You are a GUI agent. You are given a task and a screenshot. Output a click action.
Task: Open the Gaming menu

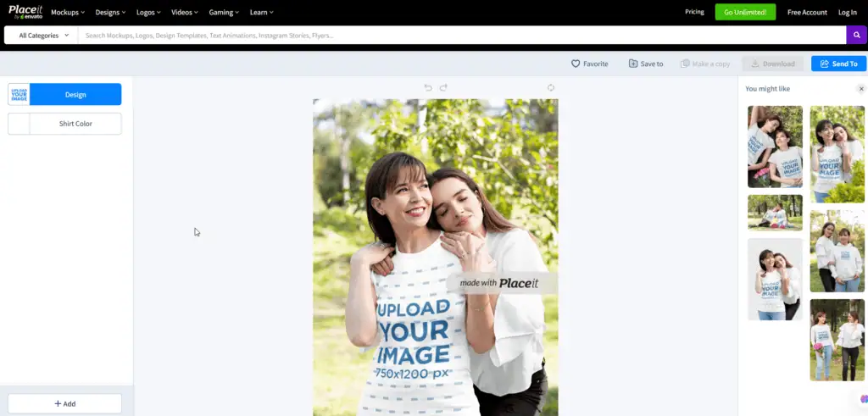pos(224,13)
